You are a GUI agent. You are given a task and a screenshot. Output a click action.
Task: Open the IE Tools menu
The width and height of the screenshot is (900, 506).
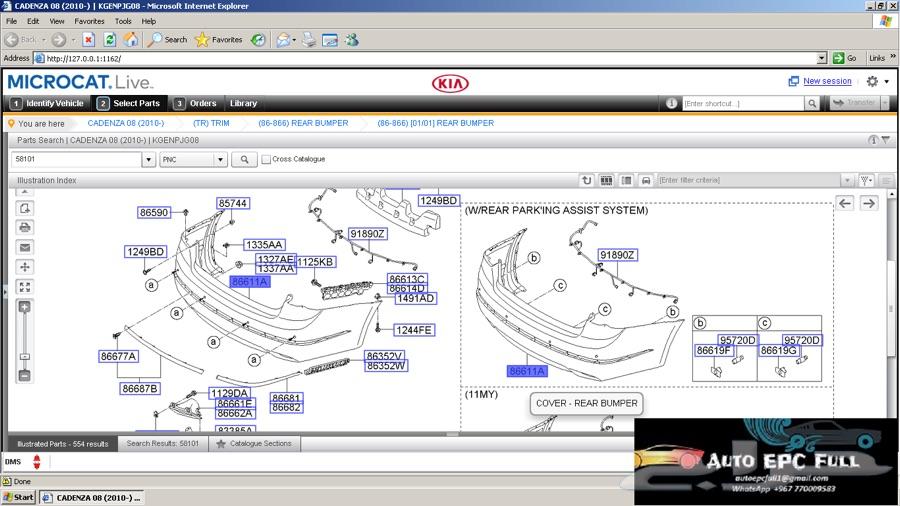coord(123,21)
